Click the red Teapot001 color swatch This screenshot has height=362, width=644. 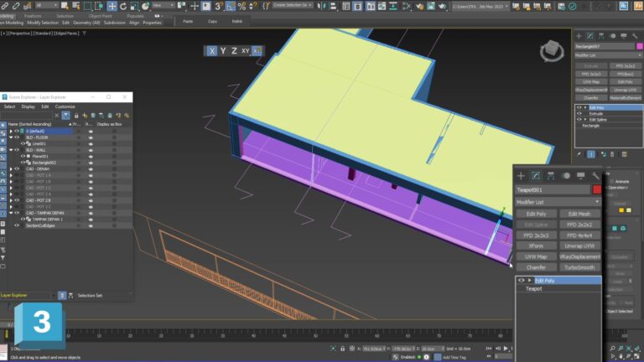coord(597,189)
